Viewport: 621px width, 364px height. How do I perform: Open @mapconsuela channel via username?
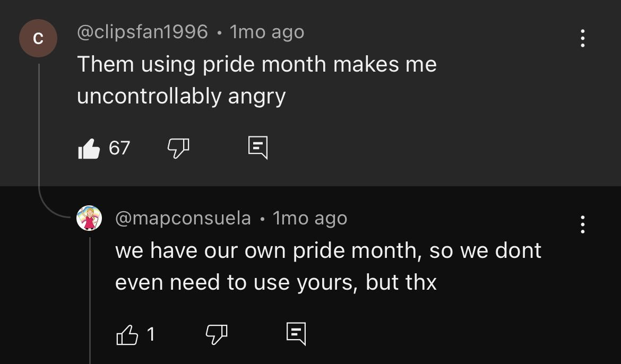point(183,218)
